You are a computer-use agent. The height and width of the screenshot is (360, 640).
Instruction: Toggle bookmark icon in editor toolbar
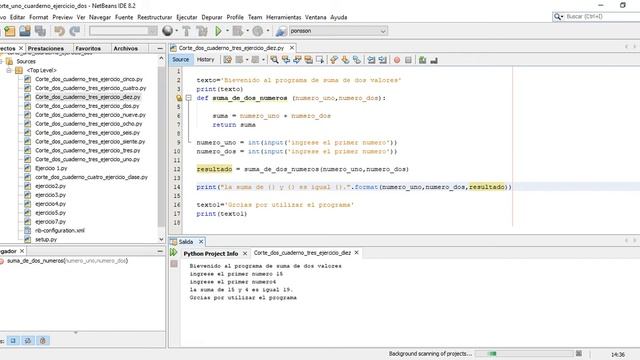pyautogui.click(x=357, y=60)
